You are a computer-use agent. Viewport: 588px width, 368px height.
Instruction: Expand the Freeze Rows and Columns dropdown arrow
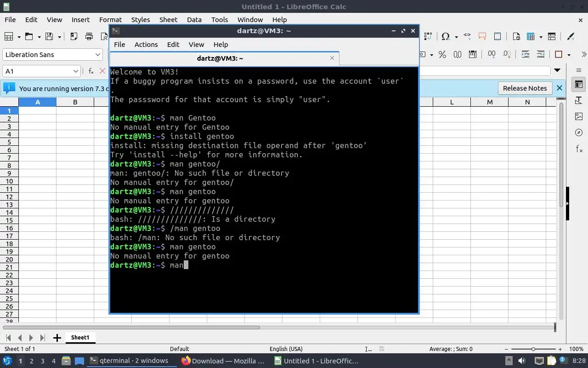click(541, 36)
